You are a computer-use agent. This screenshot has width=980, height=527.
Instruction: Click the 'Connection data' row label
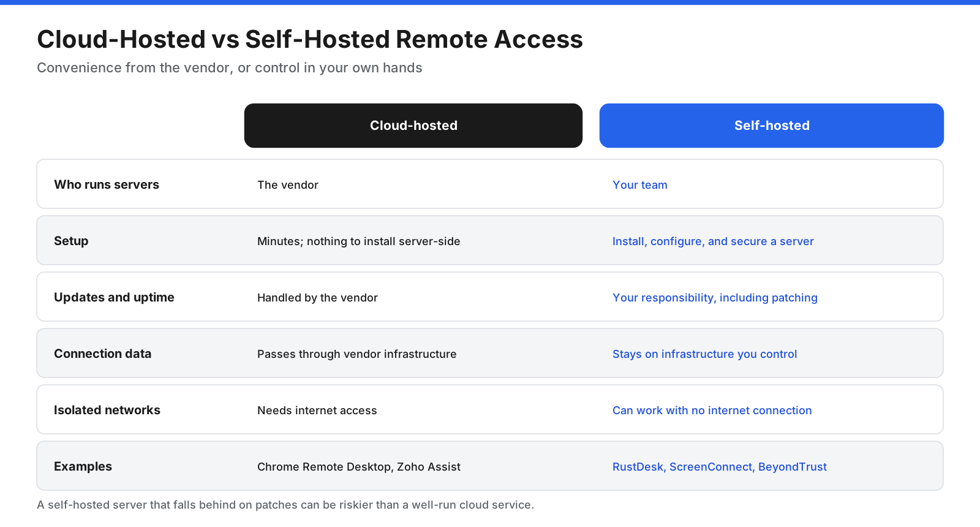pyautogui.click(x=102, y=354)
